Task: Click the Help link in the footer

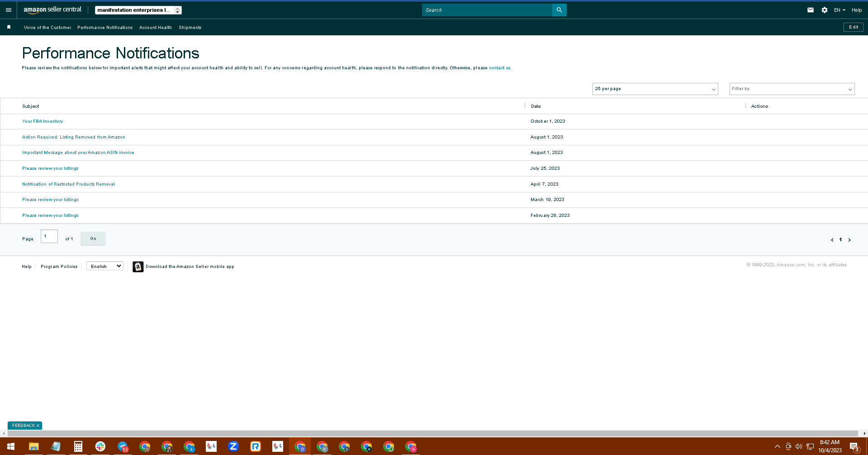Action: click(x=27, y=267)
